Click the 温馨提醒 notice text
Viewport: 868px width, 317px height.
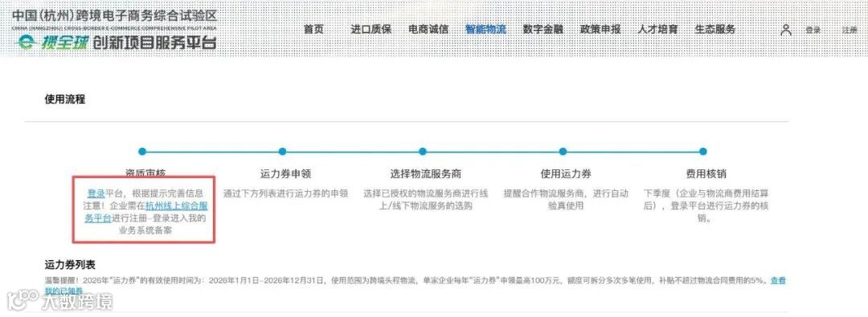pyautogui.click(x=407, y=281)
